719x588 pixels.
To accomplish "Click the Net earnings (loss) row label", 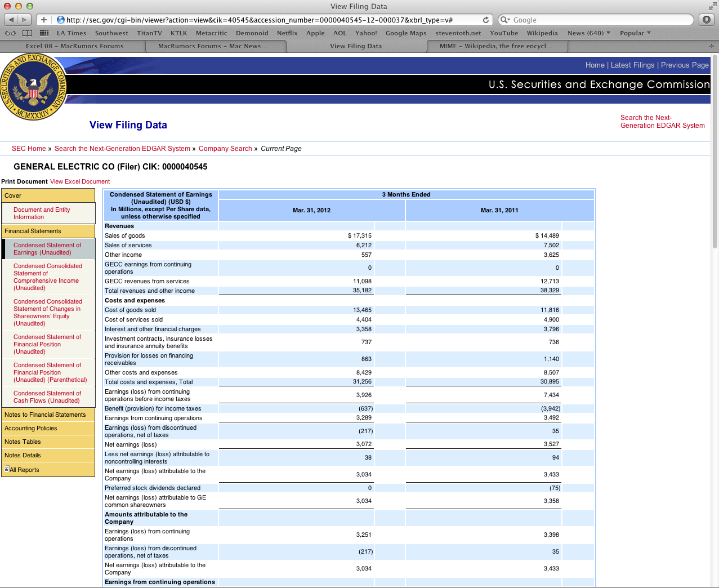I will 131,444.
